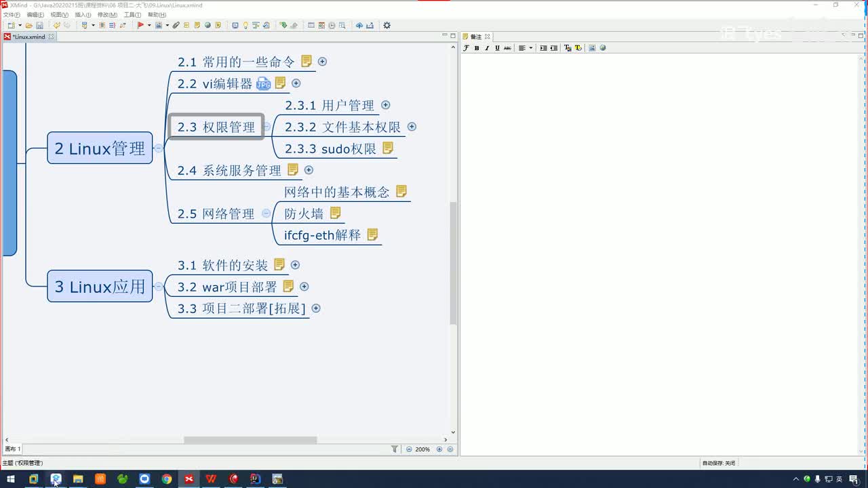
Task: Insert a hyperlink via the globe toolbar icon
Action: [x=208, y=26]
